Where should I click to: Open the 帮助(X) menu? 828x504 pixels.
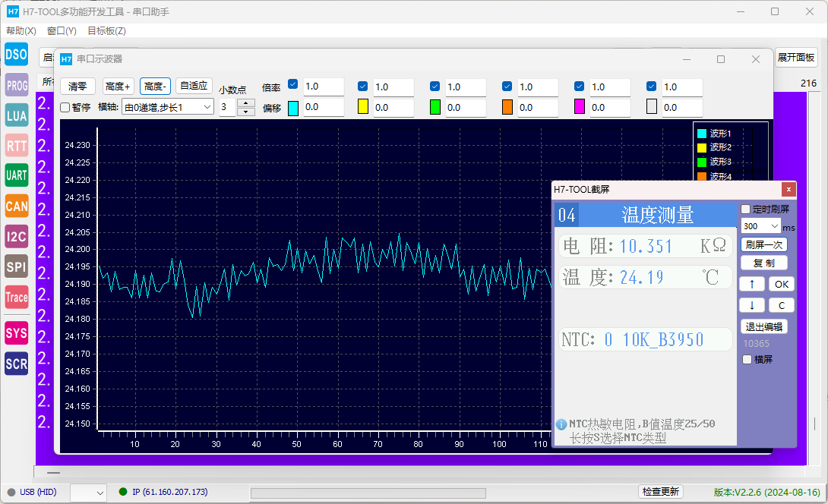(21, 30)
